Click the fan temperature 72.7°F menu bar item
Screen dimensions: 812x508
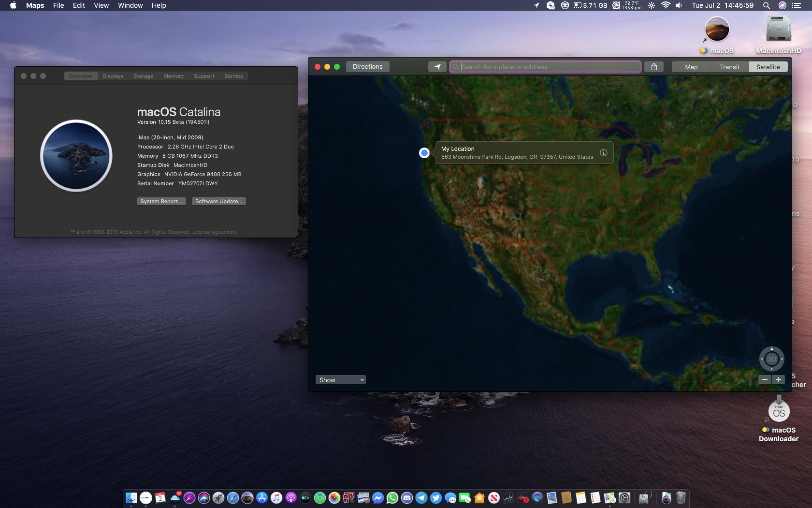point(627,5)
